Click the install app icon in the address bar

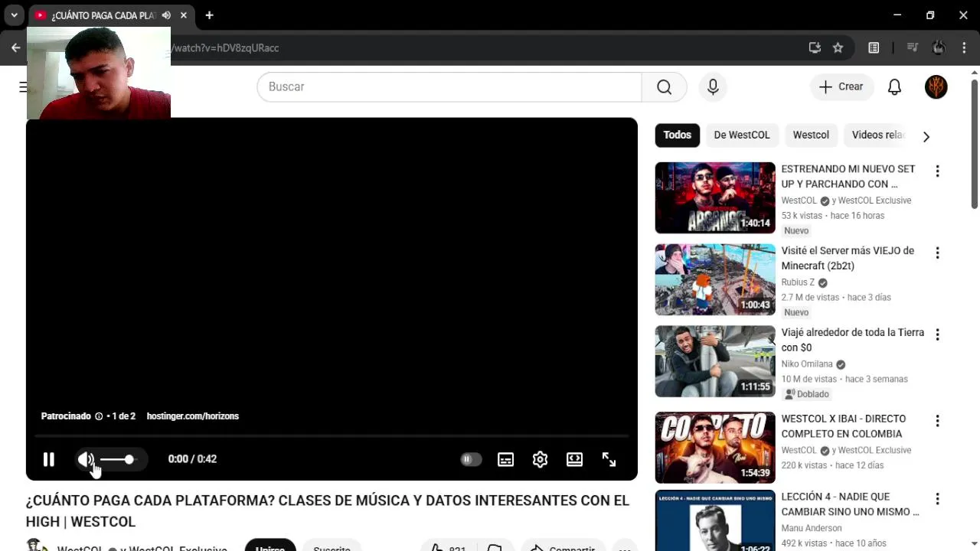point(815,47)
